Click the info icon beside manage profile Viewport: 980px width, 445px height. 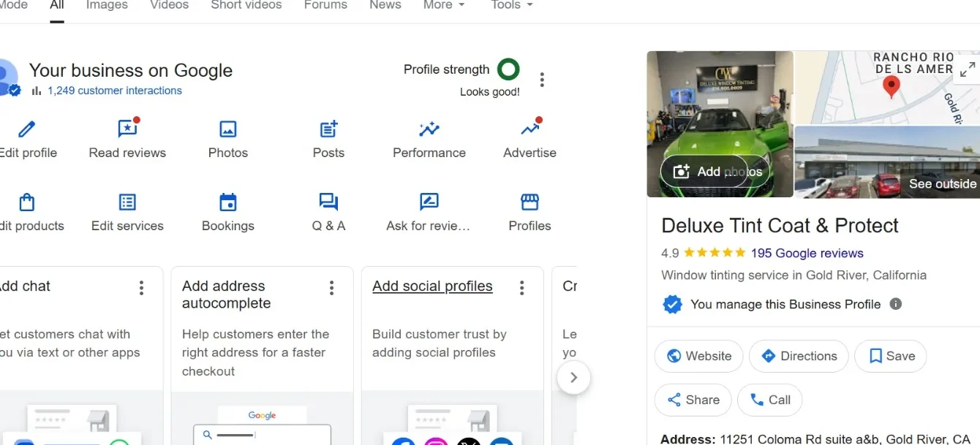point(896,304)
